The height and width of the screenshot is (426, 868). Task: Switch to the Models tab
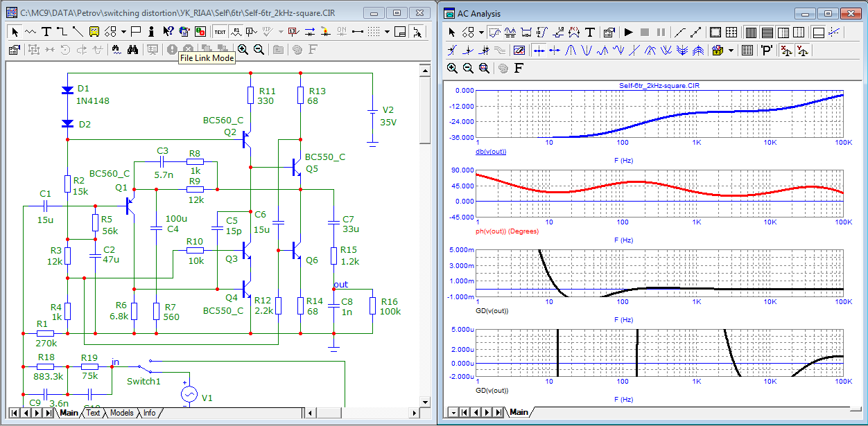tap(121, 413)
